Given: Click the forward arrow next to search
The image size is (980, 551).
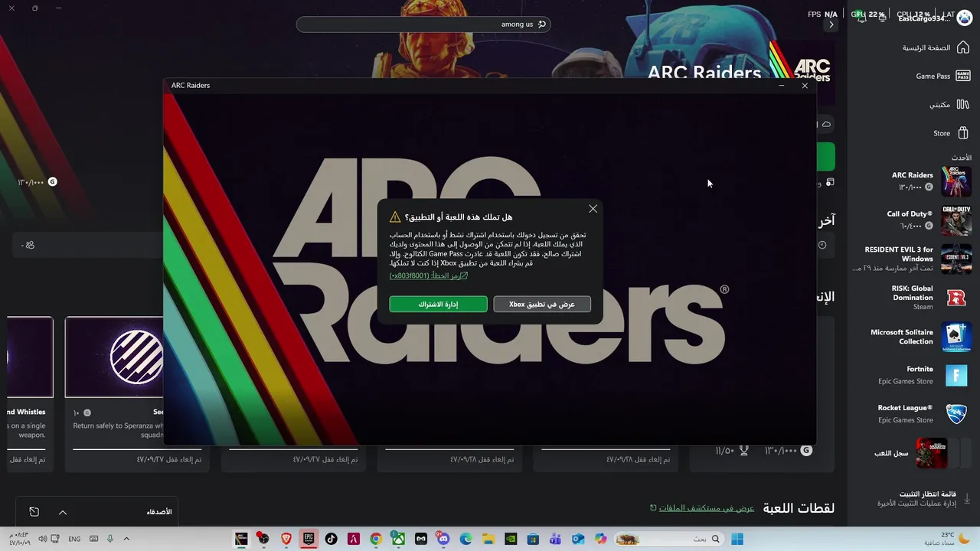Looking at the screenshot, I should click(831, 24).
